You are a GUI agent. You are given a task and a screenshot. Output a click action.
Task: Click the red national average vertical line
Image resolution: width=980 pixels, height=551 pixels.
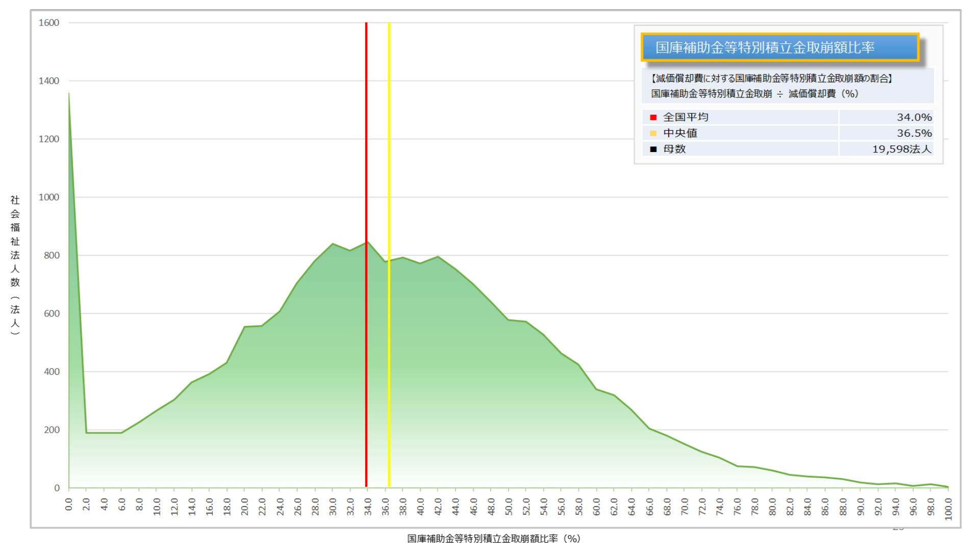pyautogui.click(x=366, y=153)
